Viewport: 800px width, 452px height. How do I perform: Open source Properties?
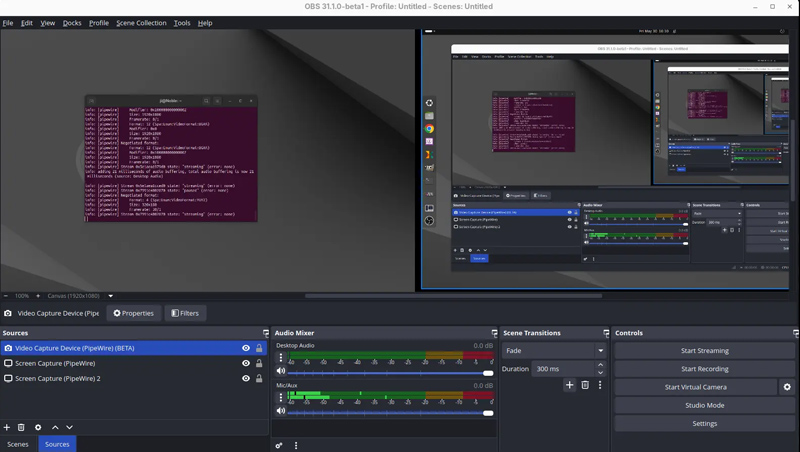(x=134, y=313)
